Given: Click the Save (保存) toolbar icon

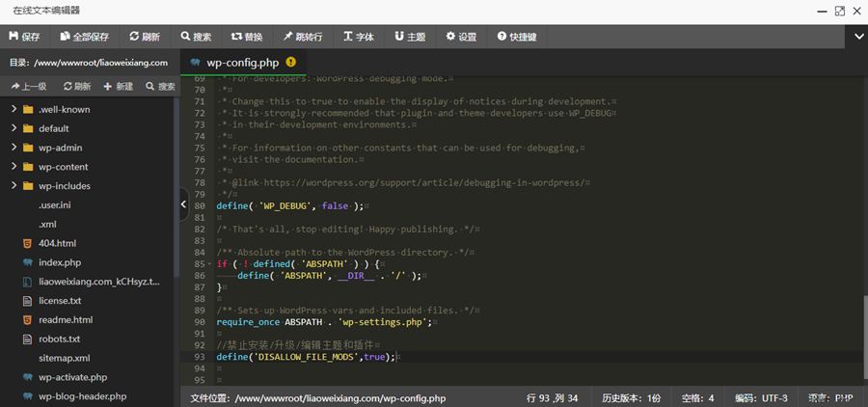Looking at the screenshot, I should tap(24, 37).
